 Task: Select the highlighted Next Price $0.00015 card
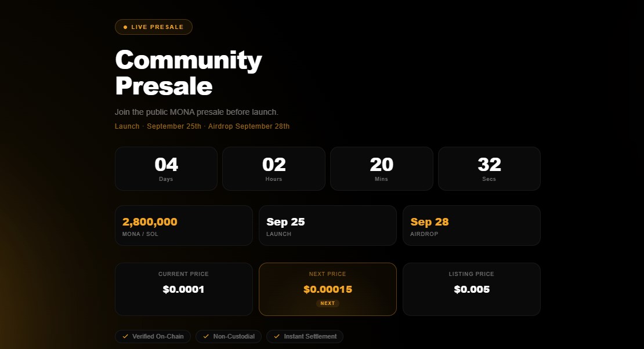328,289
